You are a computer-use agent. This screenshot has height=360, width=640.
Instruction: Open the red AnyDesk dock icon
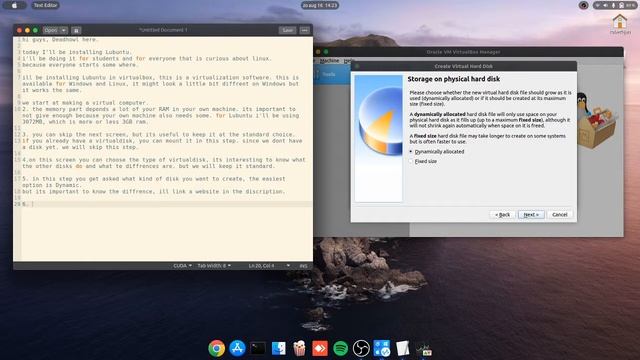320,349
